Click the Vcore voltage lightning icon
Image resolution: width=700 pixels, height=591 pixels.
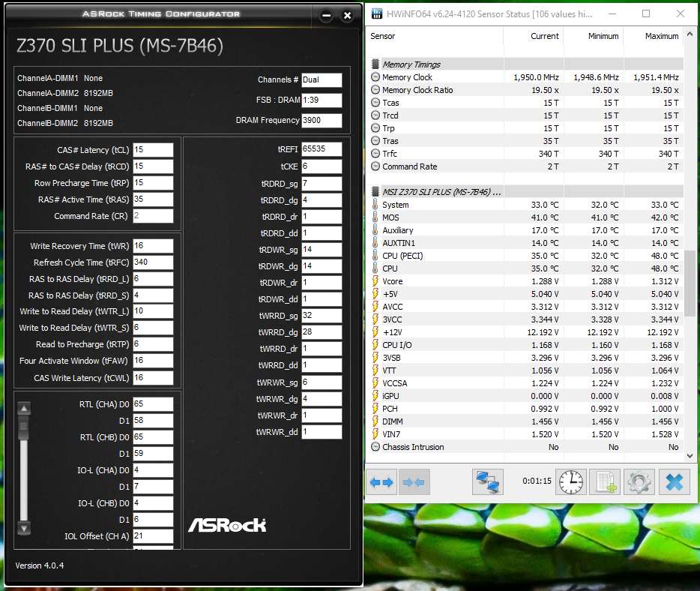point(375,281)
